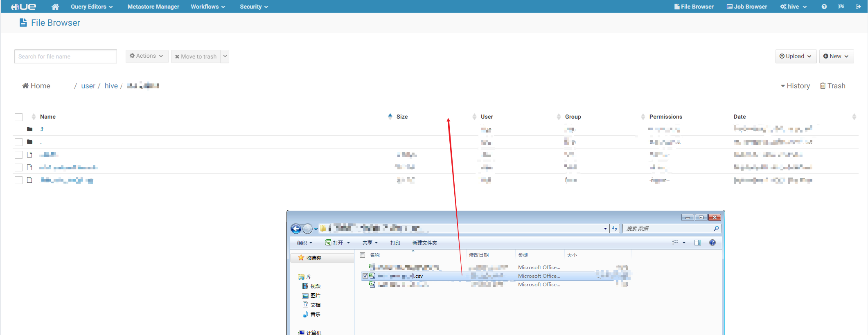The height and width of the screenshot is (335, 868).
Task: Check the box for the dot folder row
Action: (x=18, y=142)
